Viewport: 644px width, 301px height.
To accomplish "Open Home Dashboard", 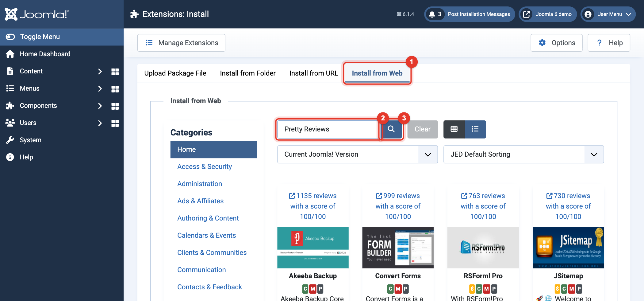I will 62,54.
